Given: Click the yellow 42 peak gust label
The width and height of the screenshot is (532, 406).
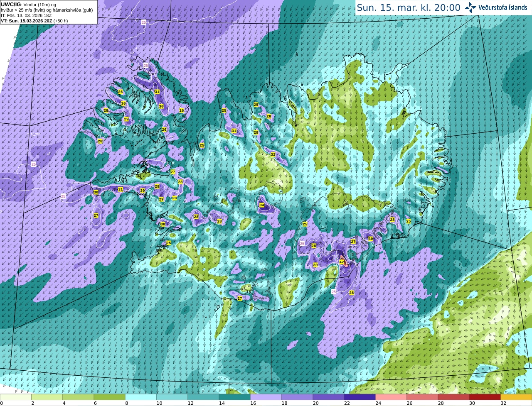Looking at the screenshot, I should (x=342, y=262).
